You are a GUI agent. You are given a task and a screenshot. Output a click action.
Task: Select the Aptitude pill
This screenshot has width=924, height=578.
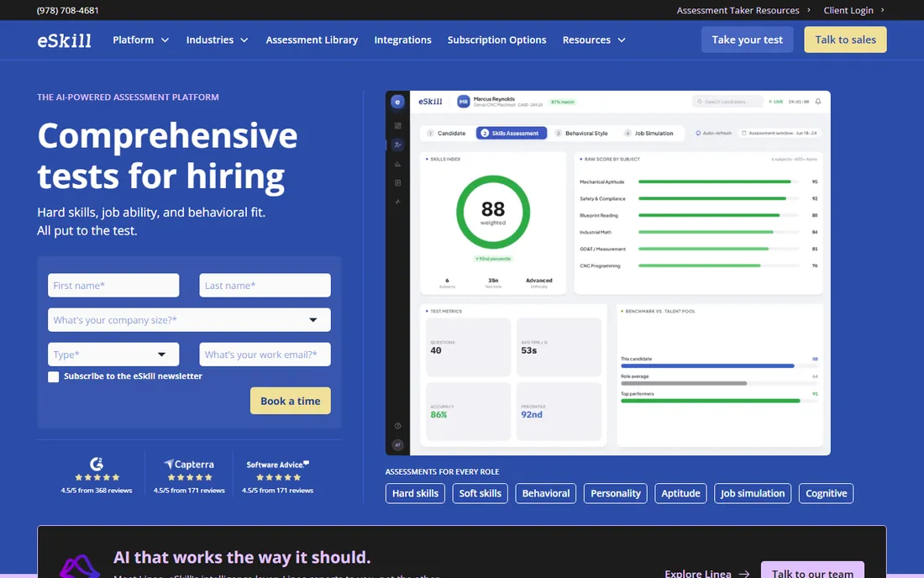coord(680,493)
